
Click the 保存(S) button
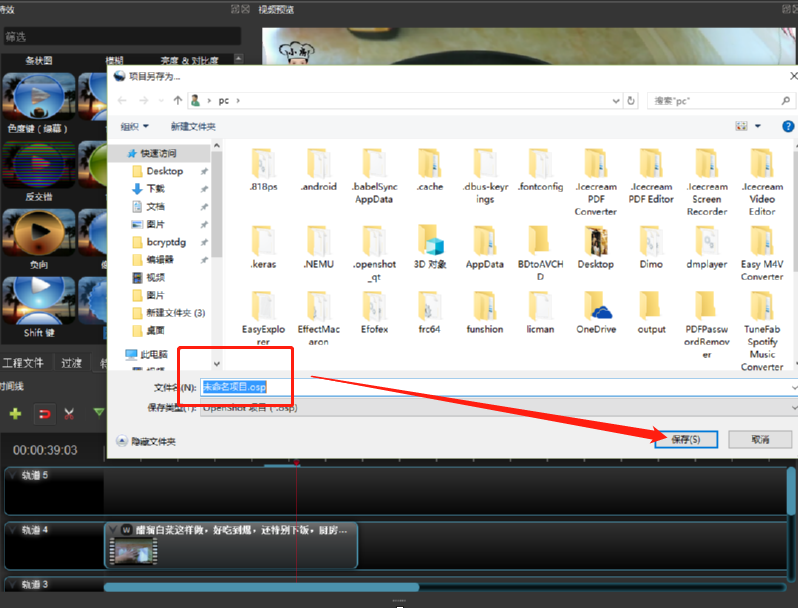pyautogui.click(x=686, y=439)
